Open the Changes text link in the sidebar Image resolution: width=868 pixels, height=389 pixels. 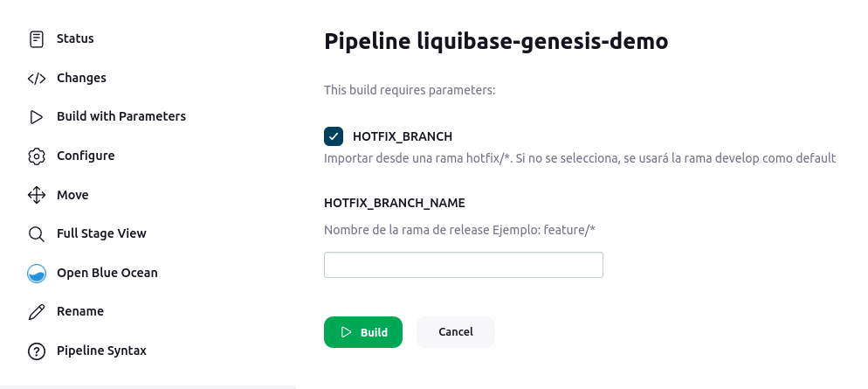click(81, 78)
